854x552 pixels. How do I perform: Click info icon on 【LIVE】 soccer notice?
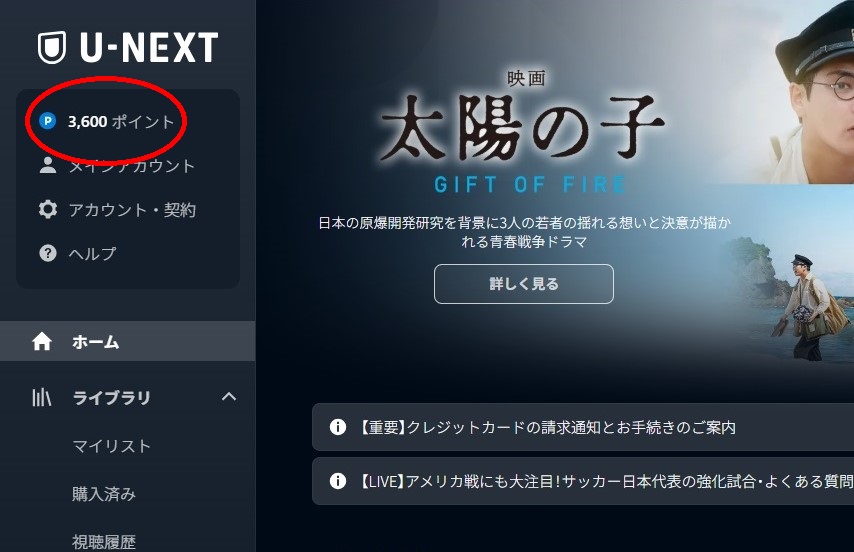pyautogui.click(x=338, y=481)
